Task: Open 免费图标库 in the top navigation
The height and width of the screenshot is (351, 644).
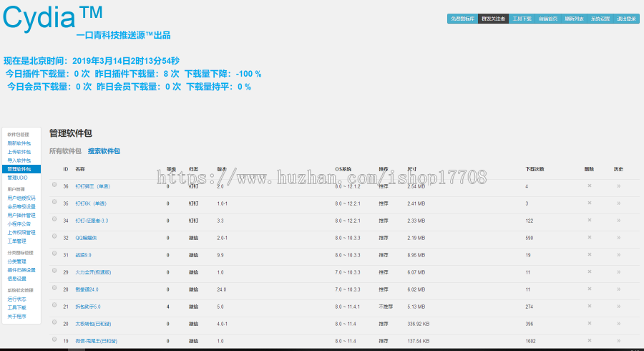Action: [462, 19]
